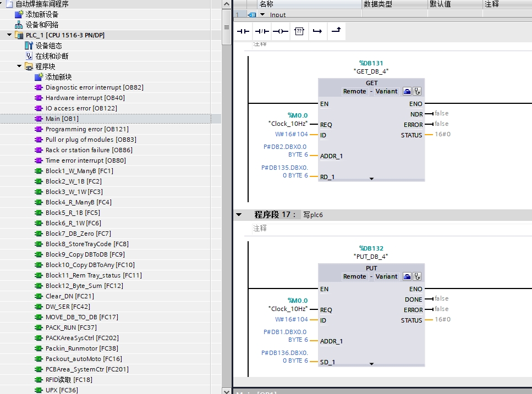Select GET block ID value W#16#104
This screenshot has width=532, height=394.
pos(292,135)
